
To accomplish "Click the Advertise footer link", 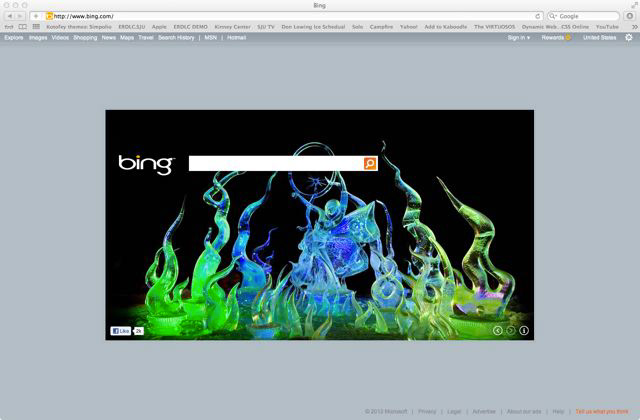I will click(484, 411).
